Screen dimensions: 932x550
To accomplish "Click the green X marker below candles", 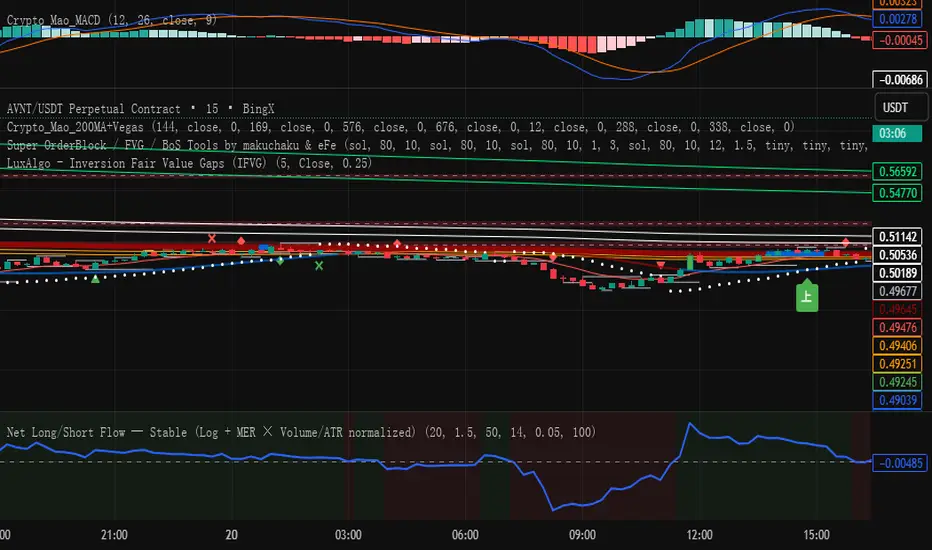I will pos(319,265).
